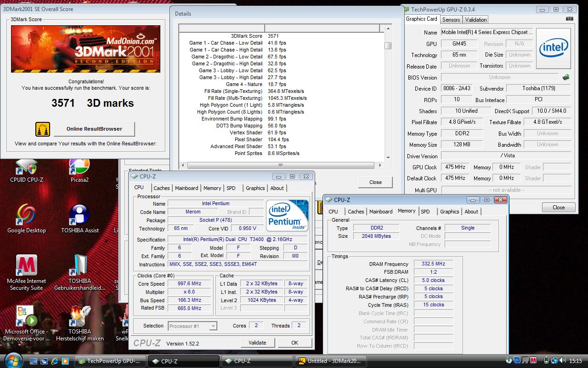The image size is (588, 368).
Task: Switch to CPU tab in CPU-Z memory window
Action: coord(334,212)
